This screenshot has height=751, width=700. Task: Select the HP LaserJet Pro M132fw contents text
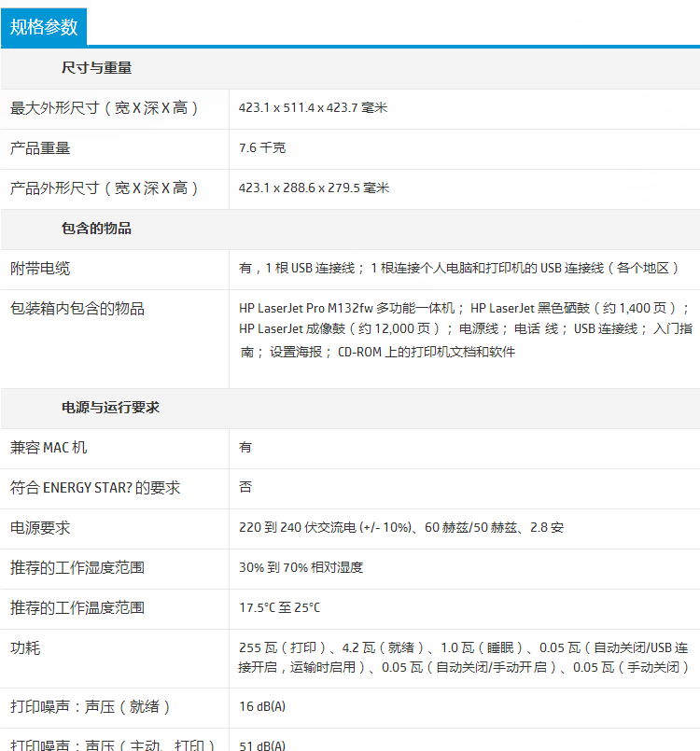[466, 330]
